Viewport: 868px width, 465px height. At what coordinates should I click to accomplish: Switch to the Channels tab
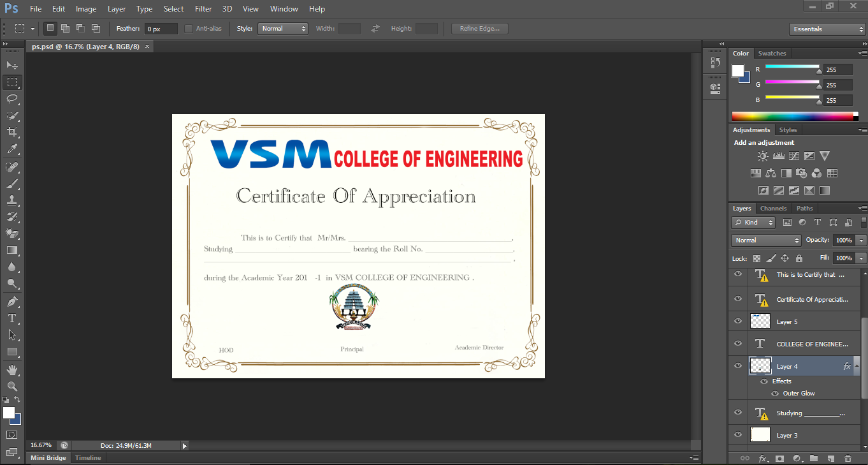(773, 208)
